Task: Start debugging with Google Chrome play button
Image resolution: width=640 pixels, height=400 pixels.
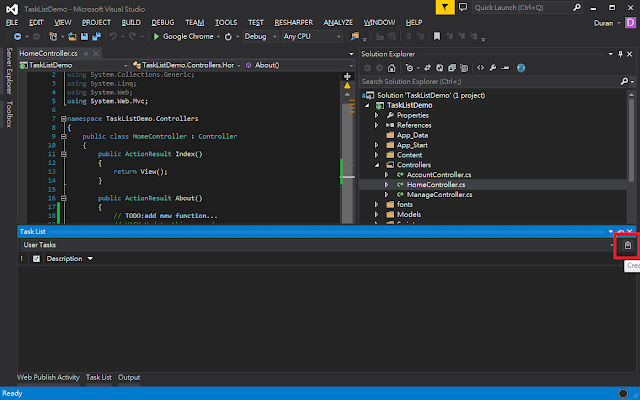Action: click(155, 36)
